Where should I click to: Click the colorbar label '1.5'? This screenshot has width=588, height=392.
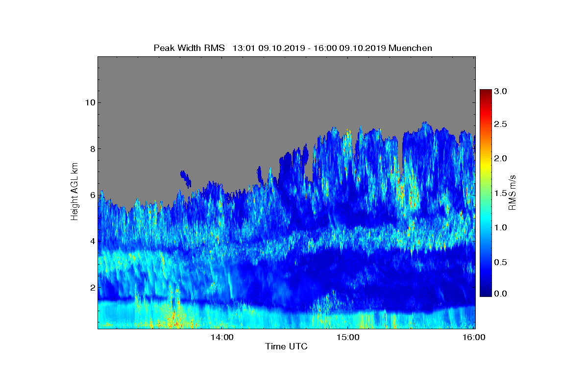point(501,194)
